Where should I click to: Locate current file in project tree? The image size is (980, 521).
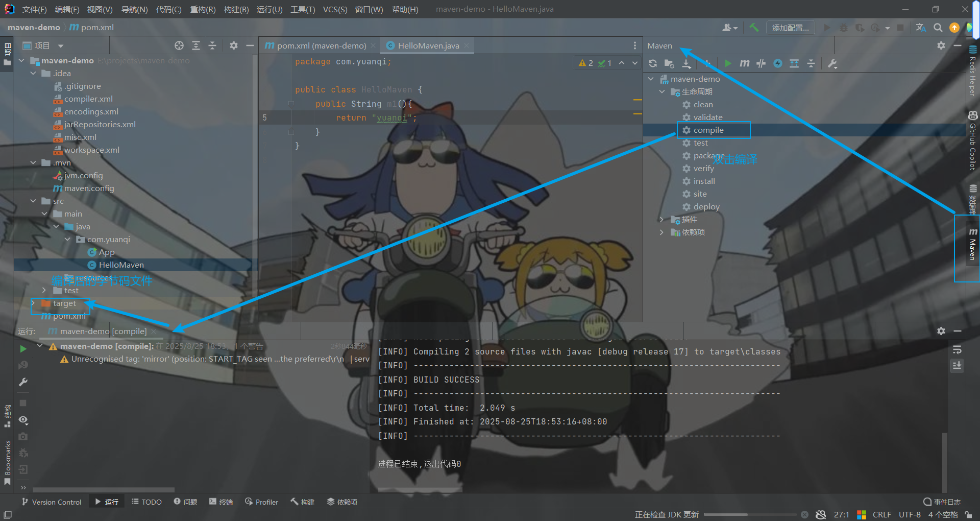179,45
